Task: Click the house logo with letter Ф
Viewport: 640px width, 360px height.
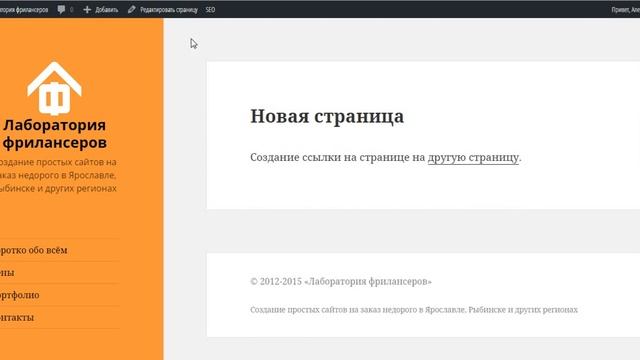Action: 54,88
